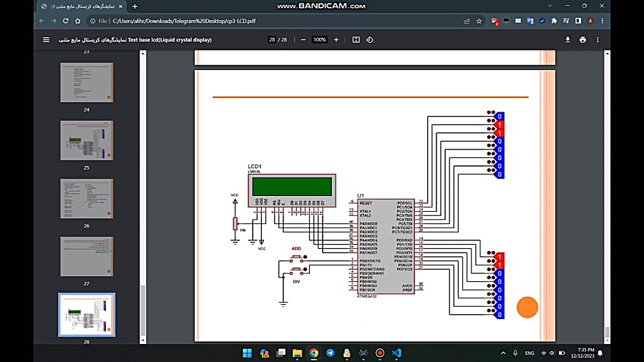Click the File site info chip
The height and width of the screenshot is (362, 644).
(99, 21)
